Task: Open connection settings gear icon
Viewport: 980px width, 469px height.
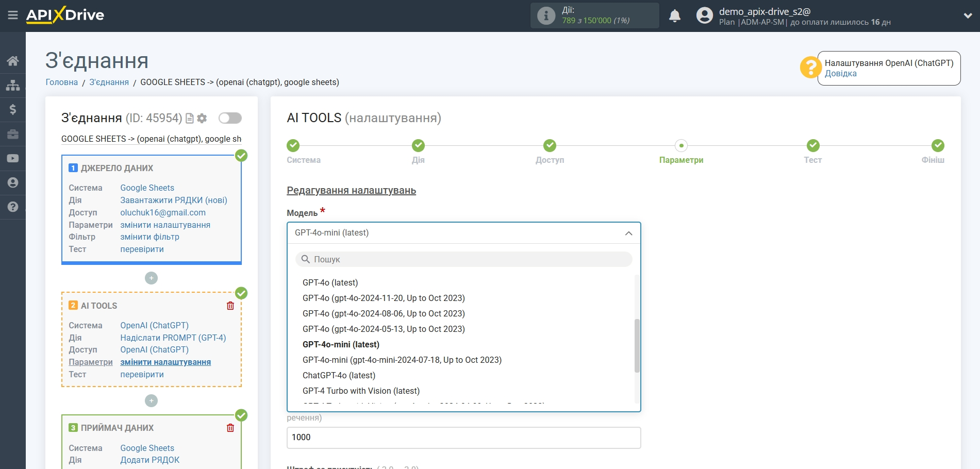Action: pos(202,119)
